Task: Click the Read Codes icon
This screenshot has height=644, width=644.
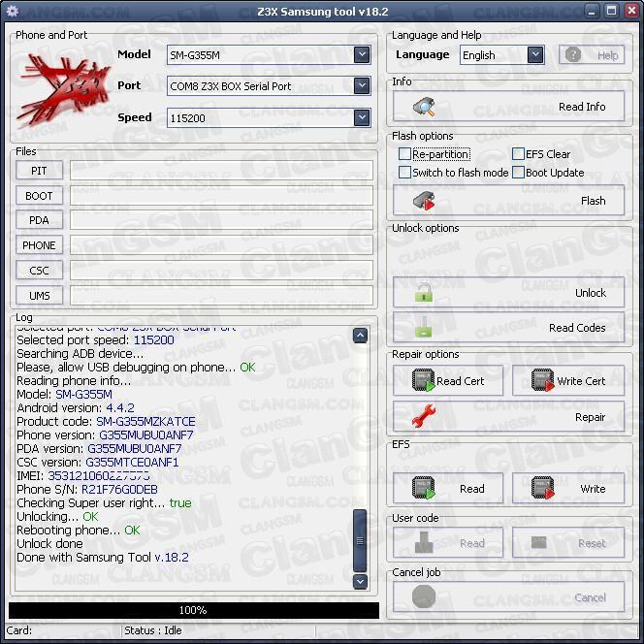Action: pyautogui.click(x=424, y=328)
